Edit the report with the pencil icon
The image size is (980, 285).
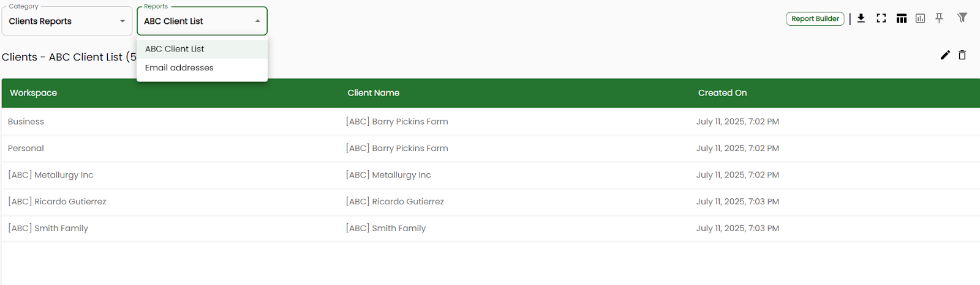tap(945, 55)
